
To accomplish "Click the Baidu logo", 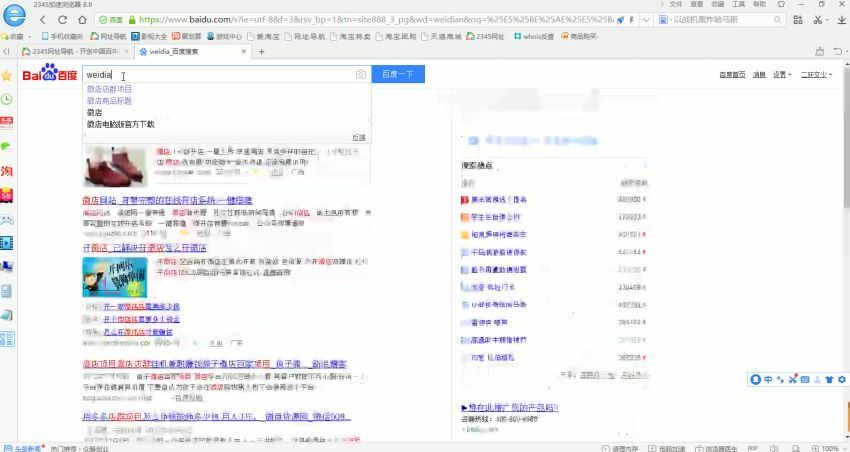I will click(x=50, y=73).
